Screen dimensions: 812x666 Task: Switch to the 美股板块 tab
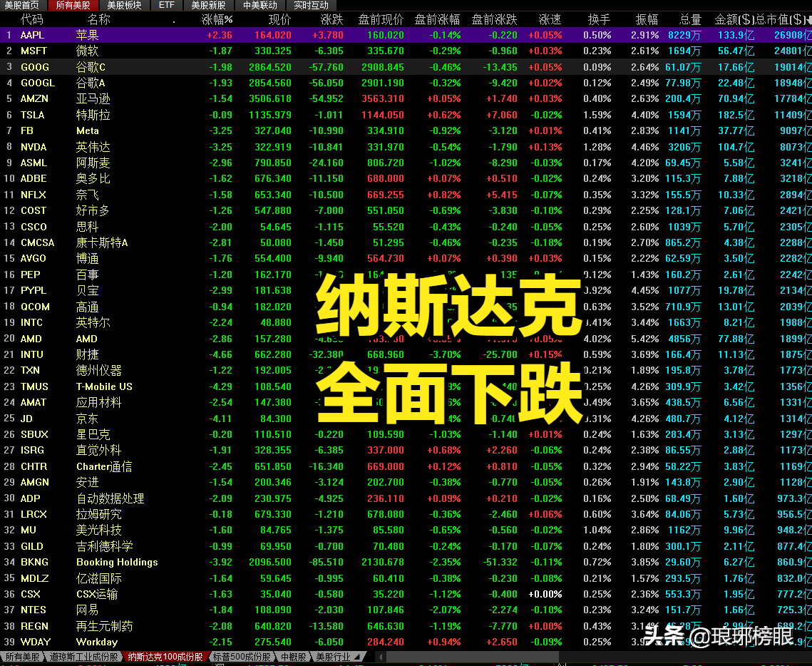point(124,5)
